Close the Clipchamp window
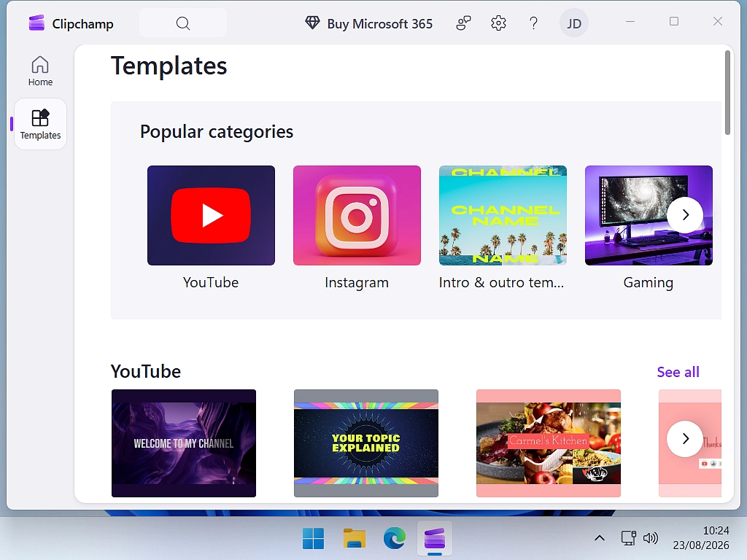Image resolution: width=747 pixels, height=560 pixels. pyautogui.click(x=718, y=21)
